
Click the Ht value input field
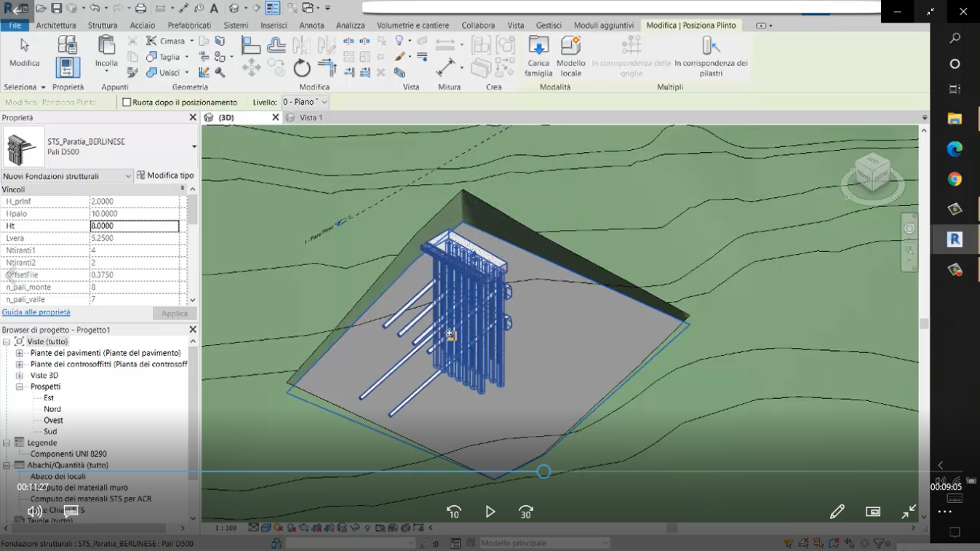click(x=135, y=226)
